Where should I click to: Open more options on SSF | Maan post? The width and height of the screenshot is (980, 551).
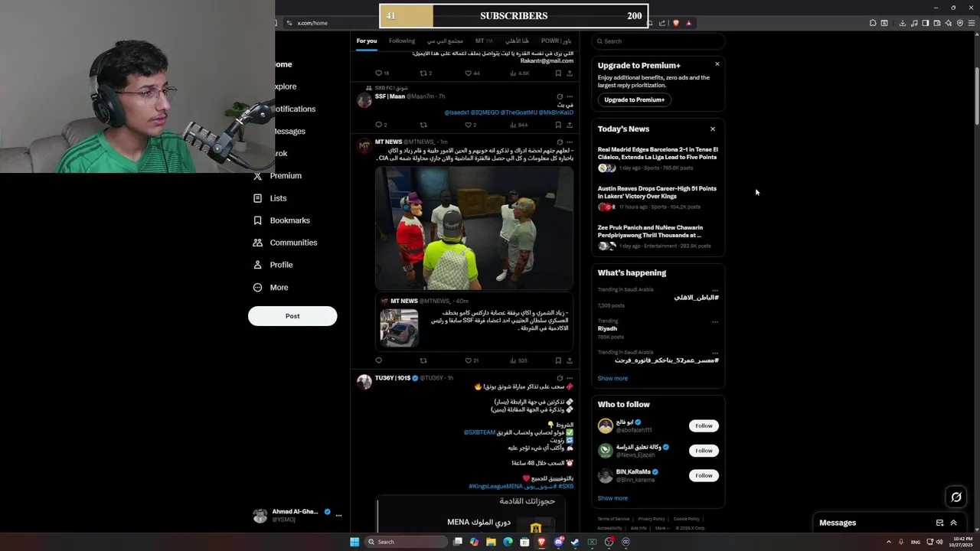(x=570, y=97)
